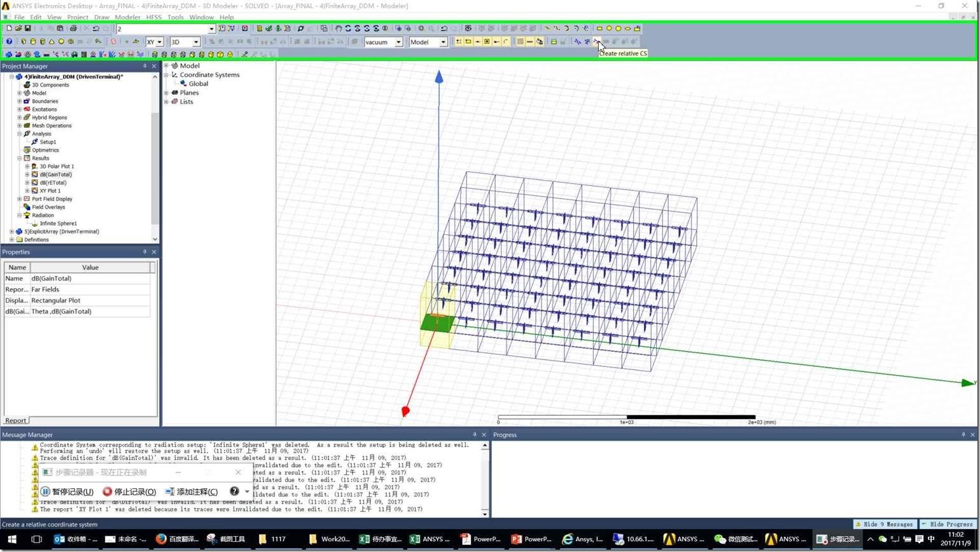Click the pause recording button in recorder
This screenshot has height=552, width=980.
coord(67,492)
